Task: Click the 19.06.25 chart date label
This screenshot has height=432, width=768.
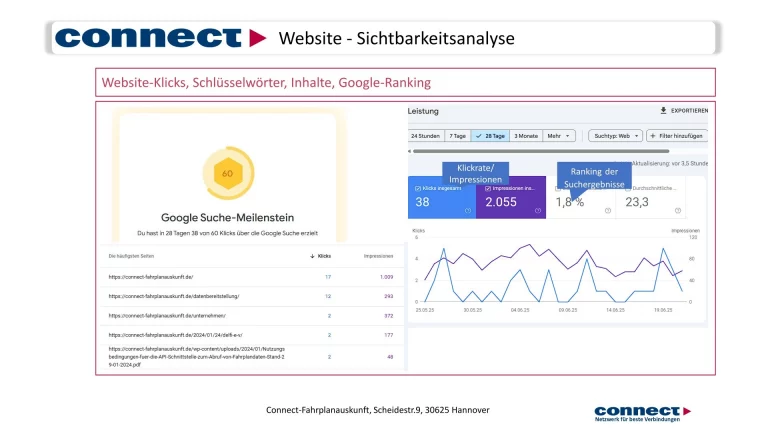Action: point(663,310)
